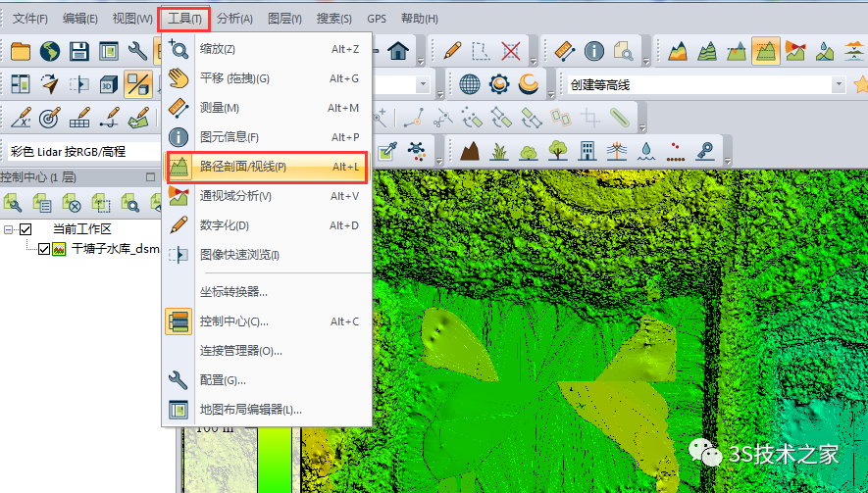Click the powerline pole classification icon
Screen dimensions: 868x493
[617, 151]
